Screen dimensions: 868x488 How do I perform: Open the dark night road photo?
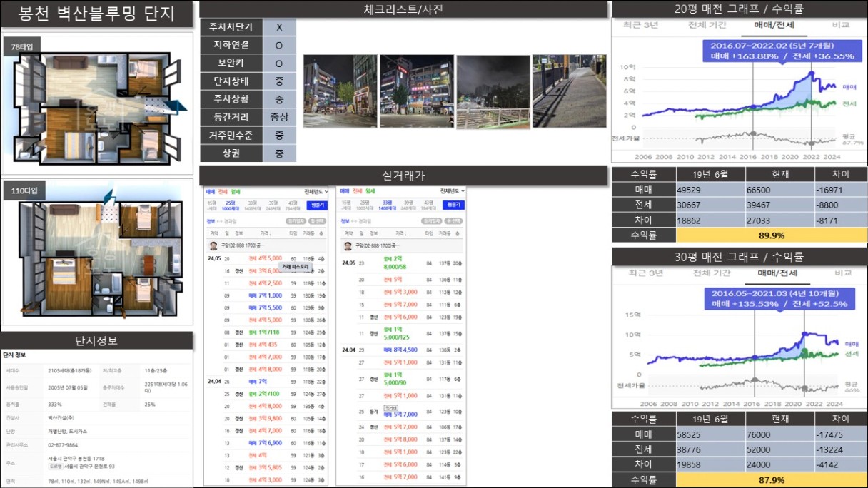click(493, 91)
